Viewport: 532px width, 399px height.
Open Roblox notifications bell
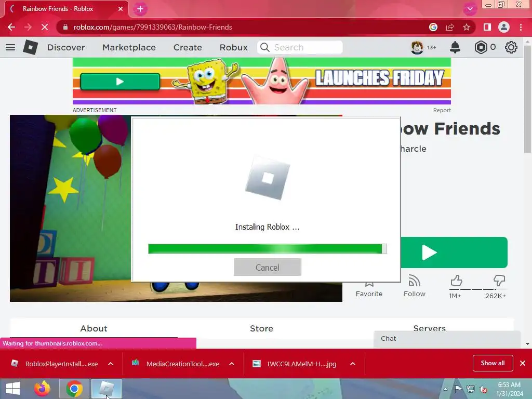click(455, 47)
